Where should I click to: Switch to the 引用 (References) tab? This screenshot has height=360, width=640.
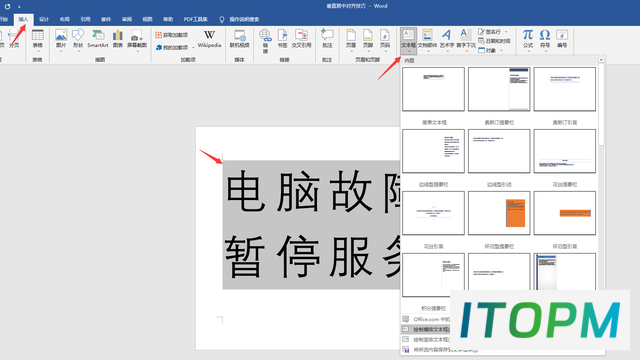coord(85,19)
